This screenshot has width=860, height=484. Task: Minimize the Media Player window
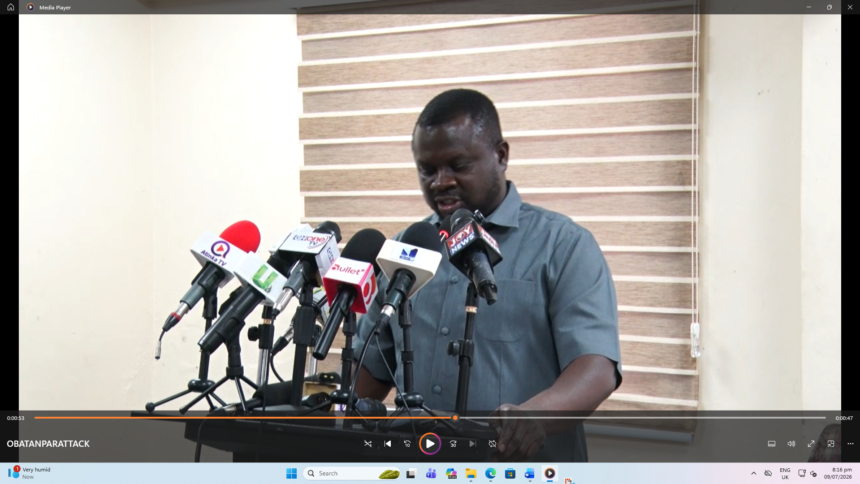pos(809,7)
